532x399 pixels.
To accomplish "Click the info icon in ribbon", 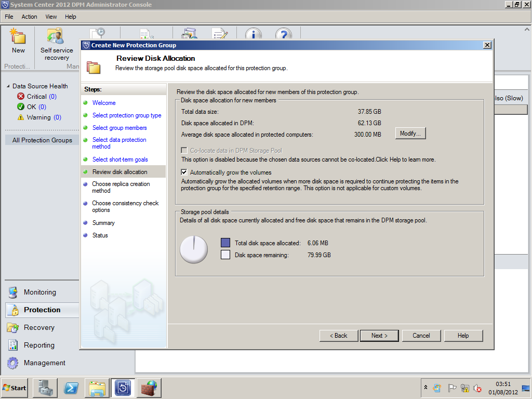I will click(x=254, y=34).
